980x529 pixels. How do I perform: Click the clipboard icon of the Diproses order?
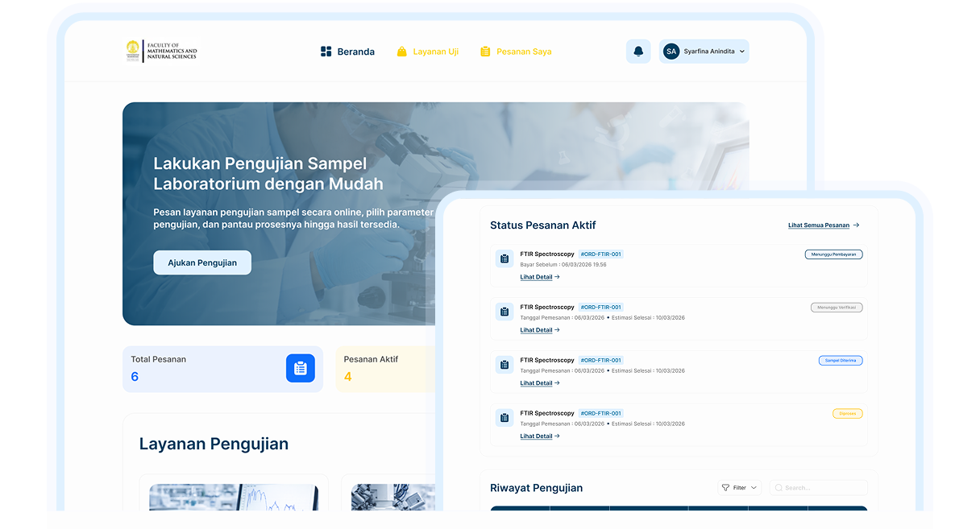pyautogui.click(x=505, y=418)
